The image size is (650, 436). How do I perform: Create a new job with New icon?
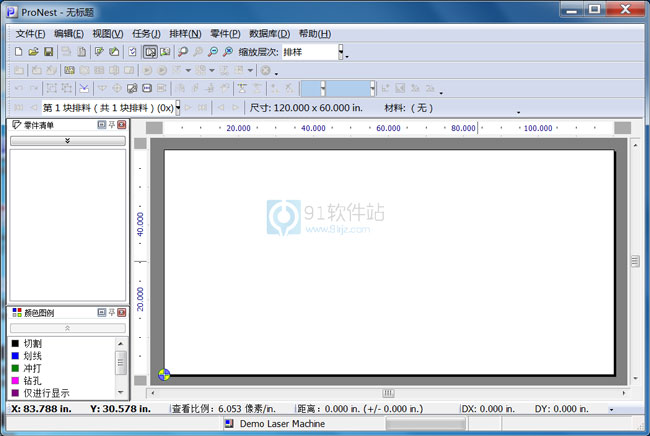[18, 52]
